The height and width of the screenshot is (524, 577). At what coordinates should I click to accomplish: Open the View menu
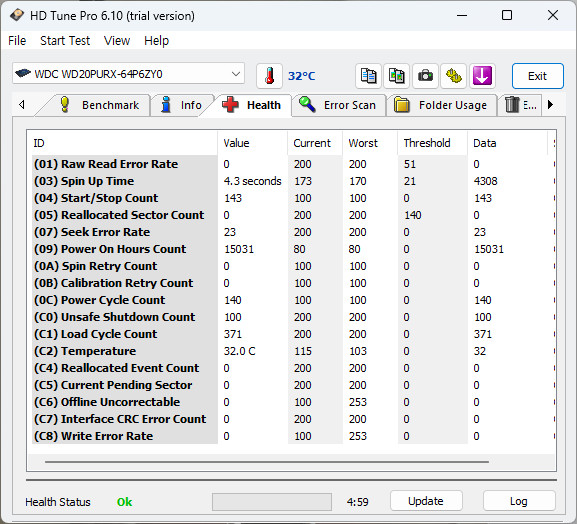[117, 40]
